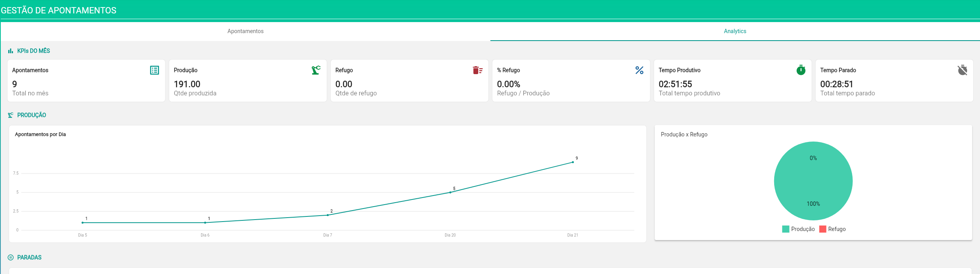Click the Qtde produzida label
Image resolution: width=980 pixels, height=274 pixels.
(x=195, y=93)
